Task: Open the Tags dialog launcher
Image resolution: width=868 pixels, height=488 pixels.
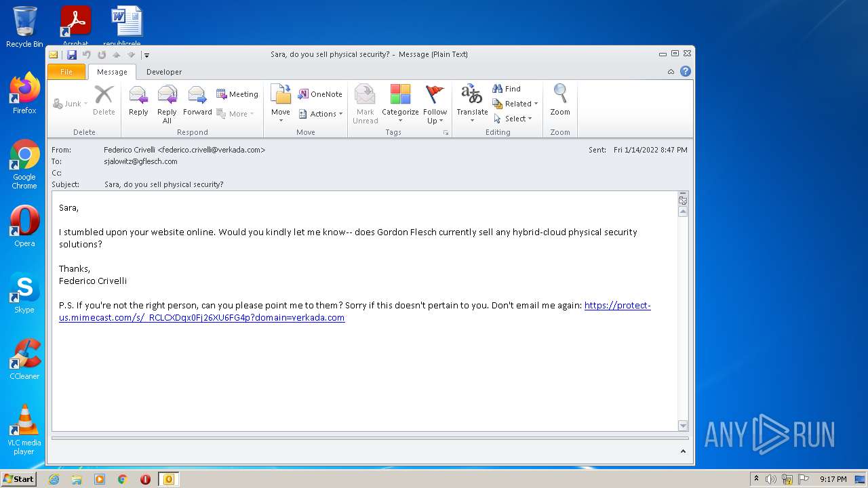Action: [446, 133]
